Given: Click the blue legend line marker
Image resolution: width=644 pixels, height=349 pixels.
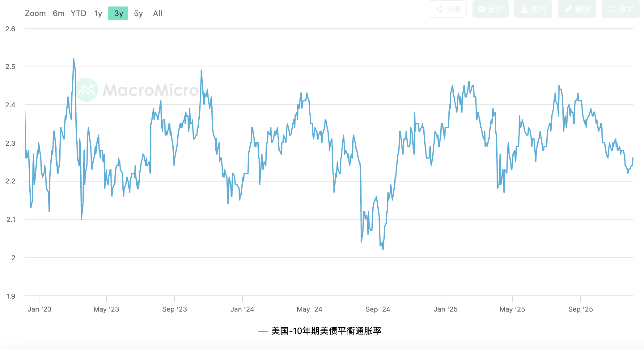Looking at the screenshot, I should [263, 331].
